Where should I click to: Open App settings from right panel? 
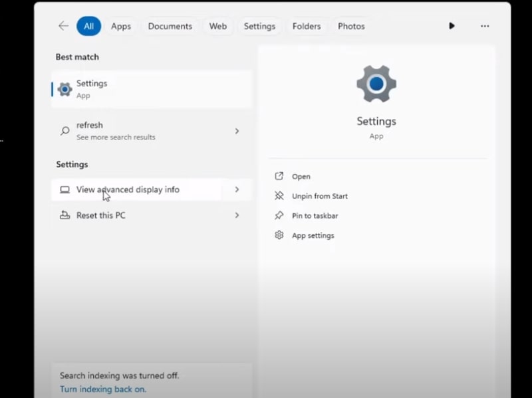(x=313, y=235)
